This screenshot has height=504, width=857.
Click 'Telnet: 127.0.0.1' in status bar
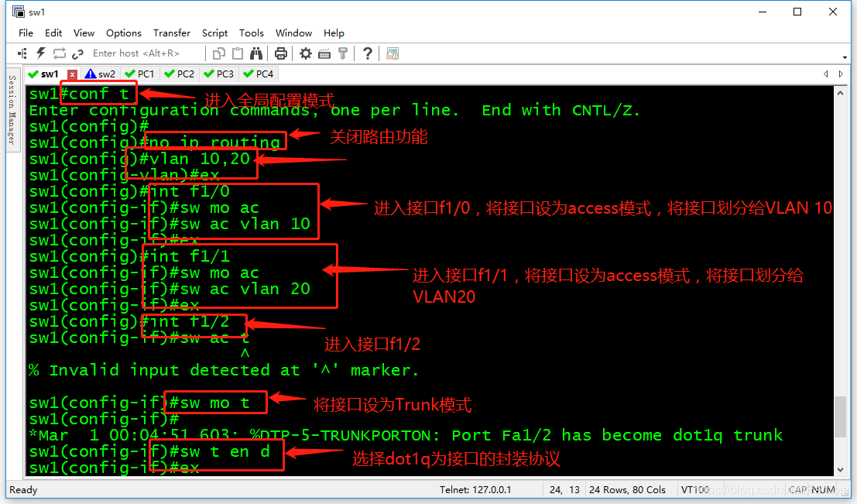pos(475,490)
